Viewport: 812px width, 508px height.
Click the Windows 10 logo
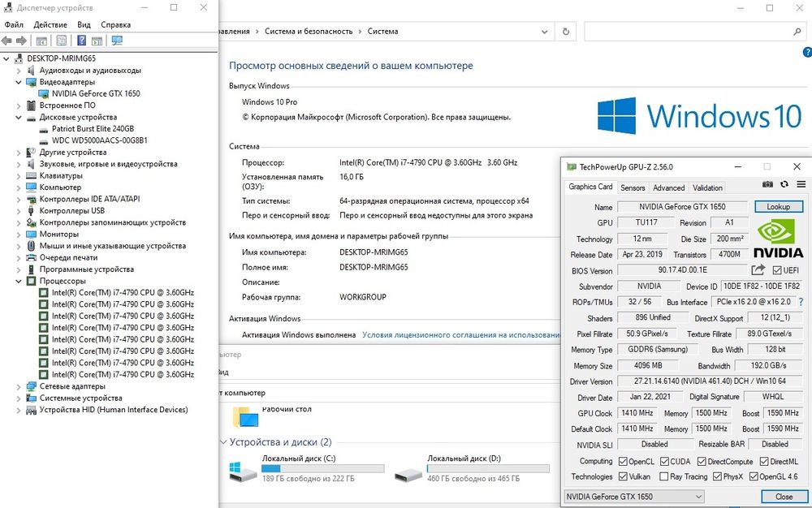click(700, 116)
